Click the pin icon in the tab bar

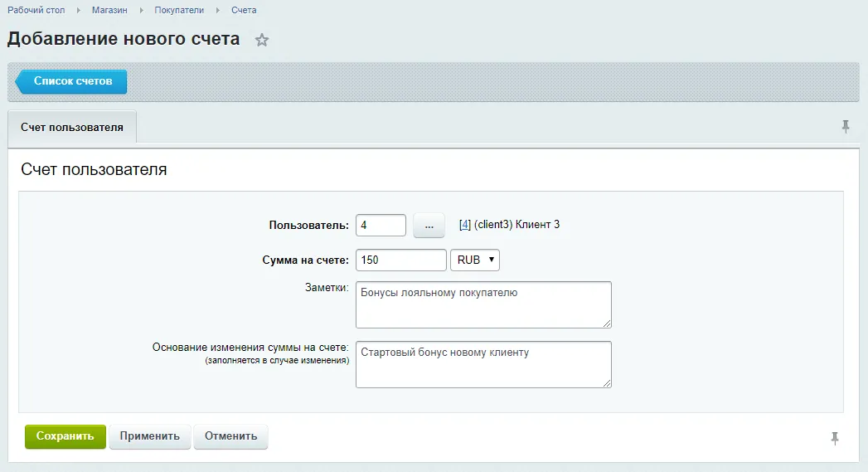coord(846,127)
